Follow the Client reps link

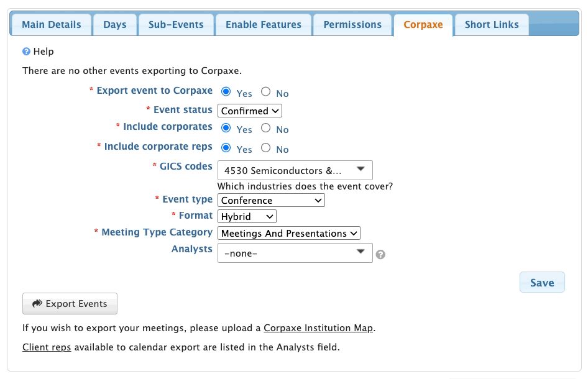(47, 347)
